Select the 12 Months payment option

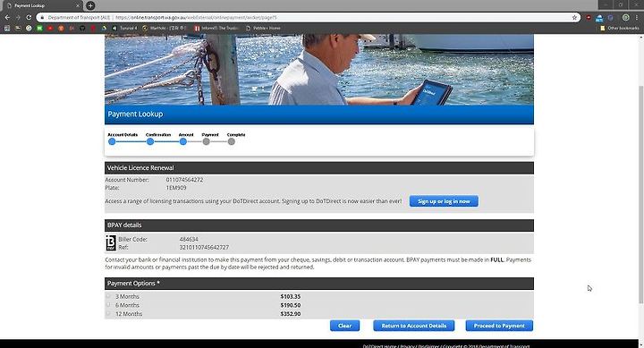tap(108, 313)
